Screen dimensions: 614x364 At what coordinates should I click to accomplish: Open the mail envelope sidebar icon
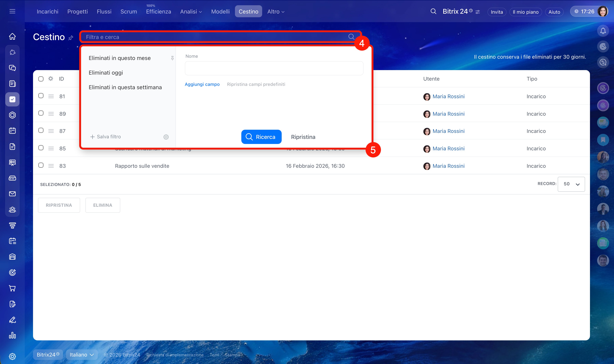pos(12,194)
